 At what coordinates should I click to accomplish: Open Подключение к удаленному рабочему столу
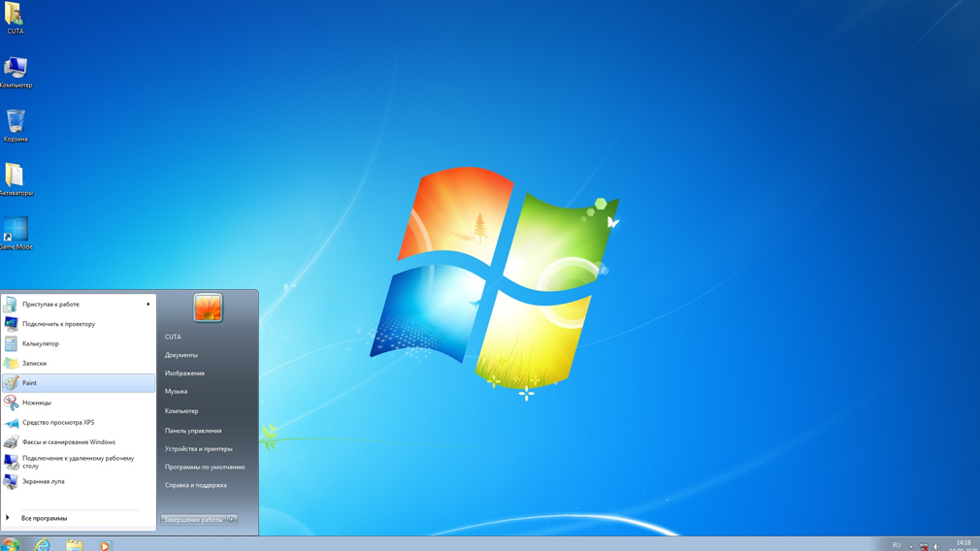[x=79, y=462]
